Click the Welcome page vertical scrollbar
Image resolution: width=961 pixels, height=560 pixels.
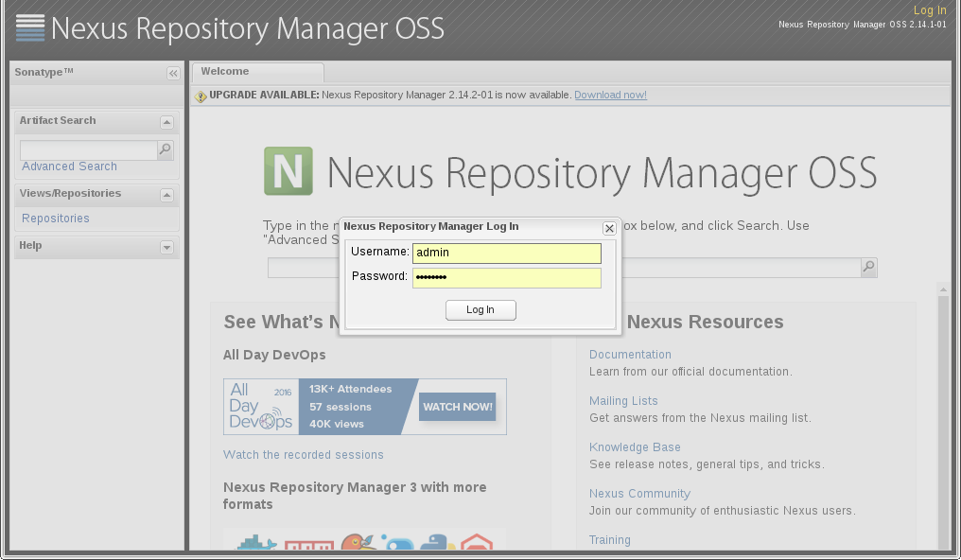(x=942, y=416)
